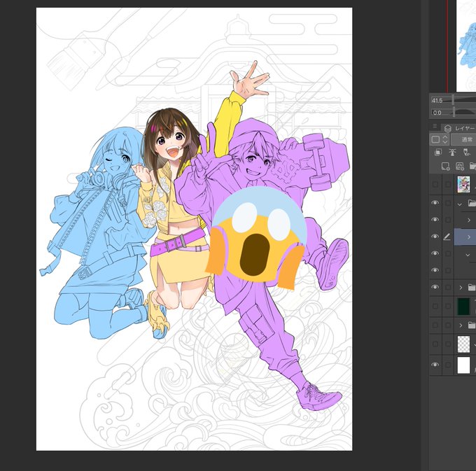
Task: Click the slider handle next to the 0.0 value
Action: 454,112
